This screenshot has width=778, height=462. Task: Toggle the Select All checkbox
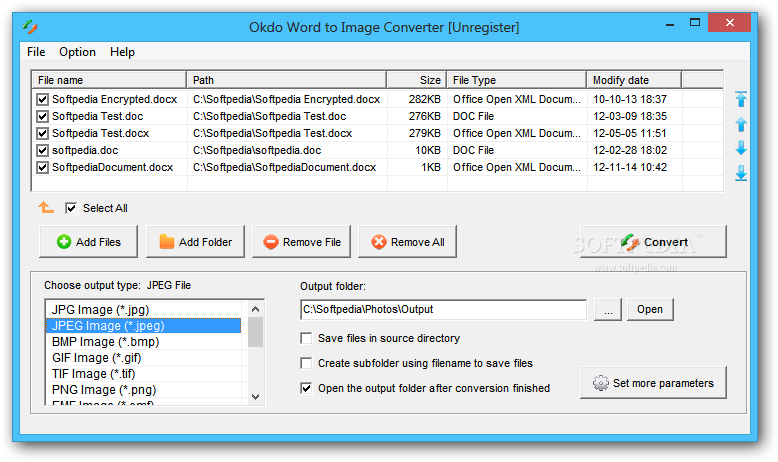tap(71, 208)
